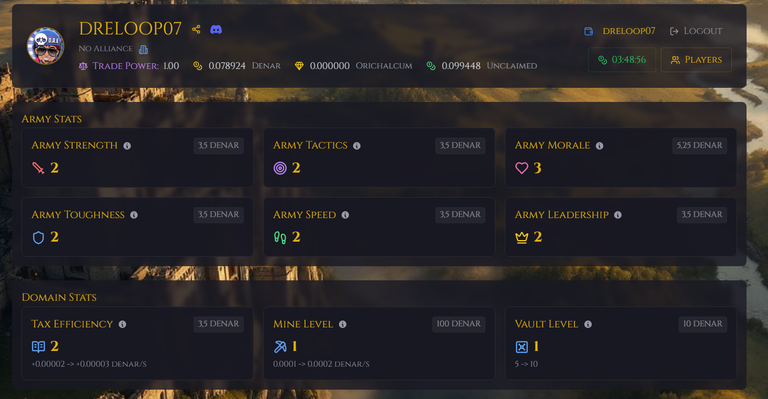Open the Players list button
The width and height of the screenshot is (768, 399).
pos(696,60)
